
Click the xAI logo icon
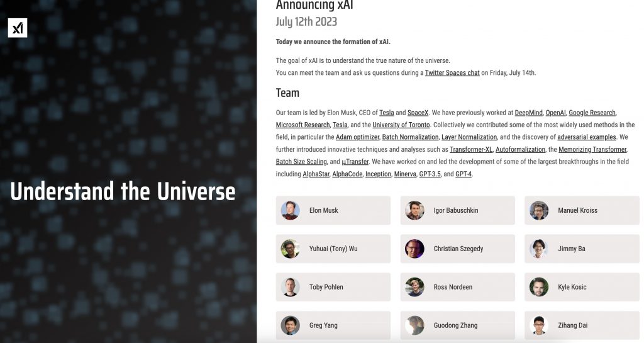[x=18, y=28]
